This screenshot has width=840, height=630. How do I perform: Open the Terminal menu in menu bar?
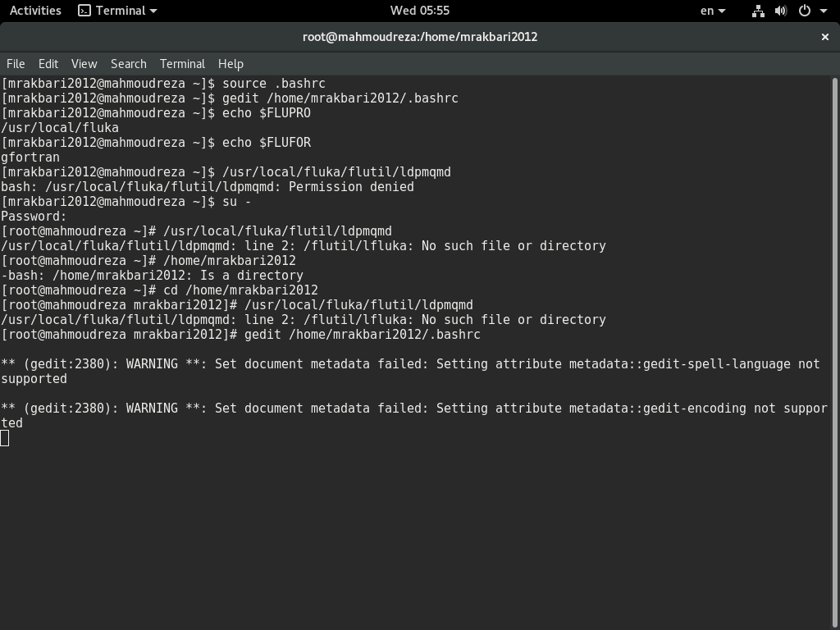point(182,64)
